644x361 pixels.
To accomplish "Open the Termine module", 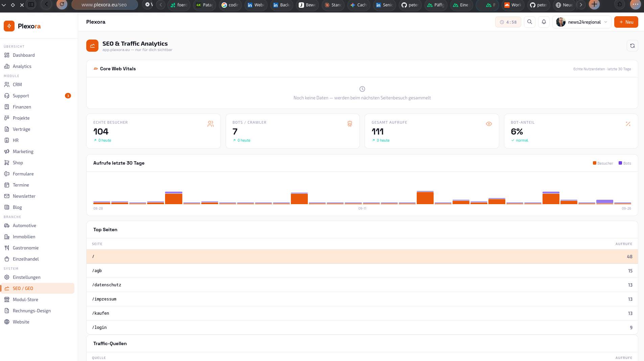I will [37, 185].
